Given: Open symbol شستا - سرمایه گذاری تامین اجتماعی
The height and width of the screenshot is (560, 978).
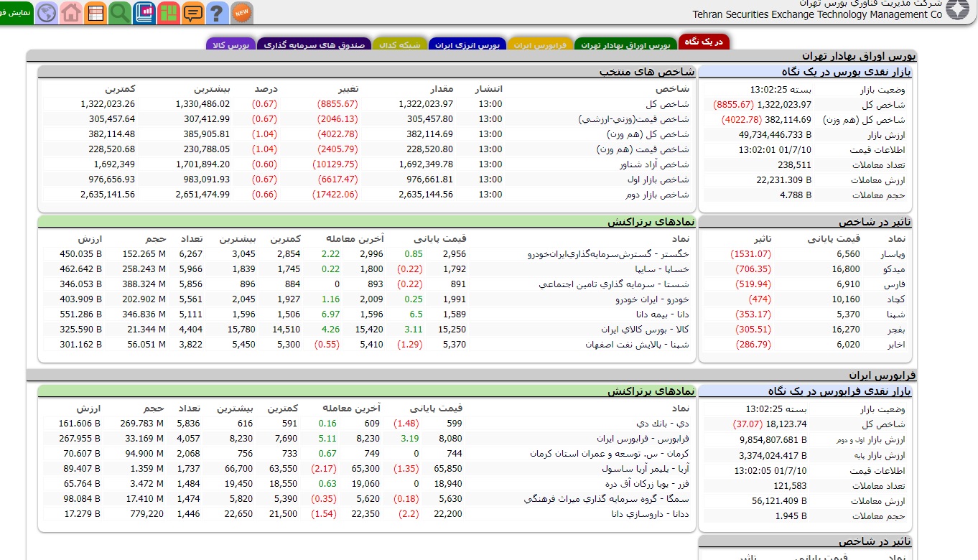Looking at the screenshot, I should [x=615, y=284].
